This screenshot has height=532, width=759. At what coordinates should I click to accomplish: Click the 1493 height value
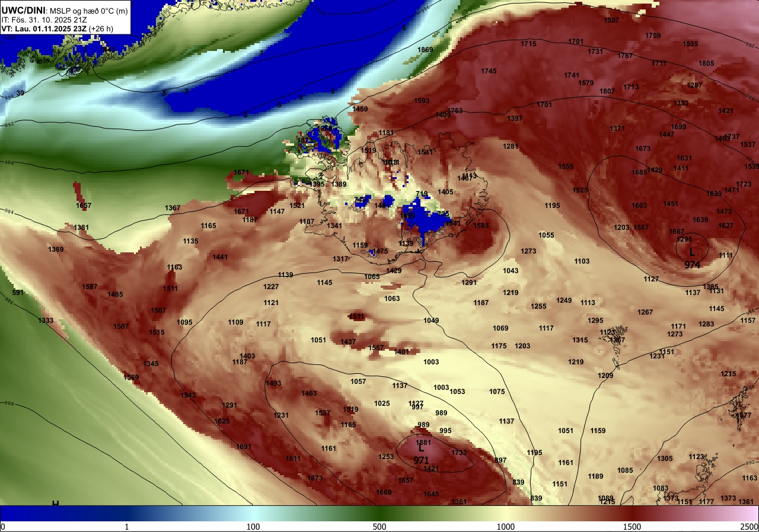tap(273, 383)
